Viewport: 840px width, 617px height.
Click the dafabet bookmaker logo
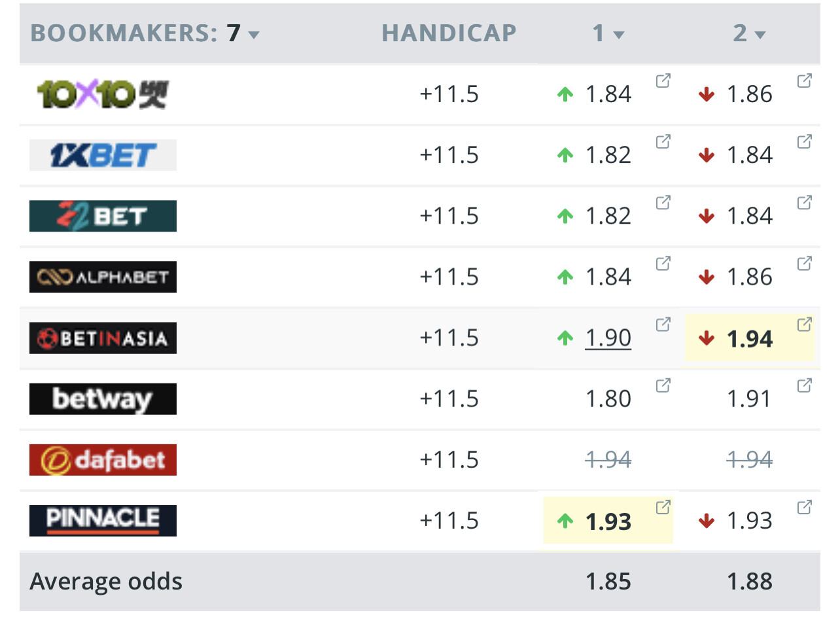tap(103, 460)
